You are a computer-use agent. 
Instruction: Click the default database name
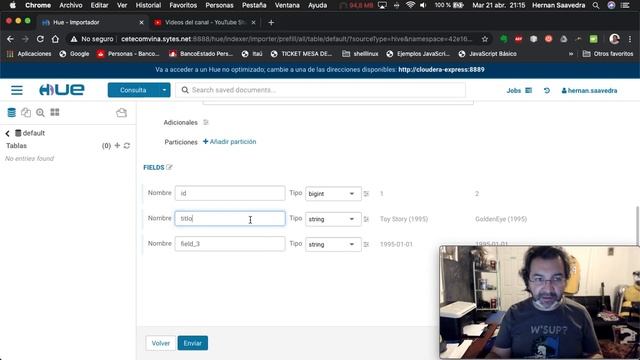tap(33, 133)
